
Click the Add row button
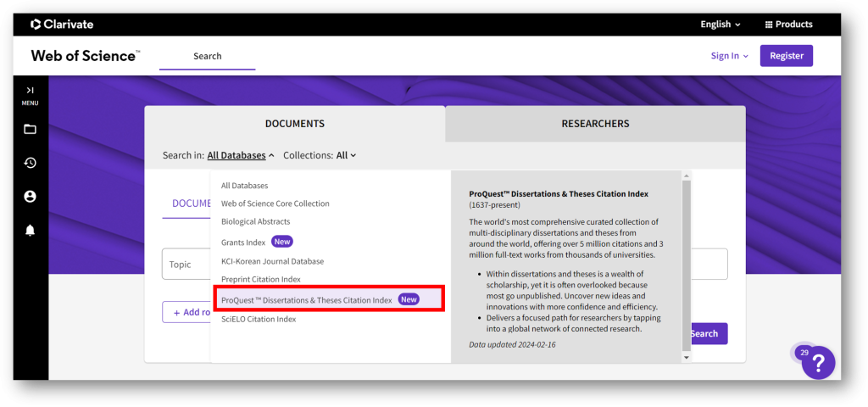coord(186,312)
